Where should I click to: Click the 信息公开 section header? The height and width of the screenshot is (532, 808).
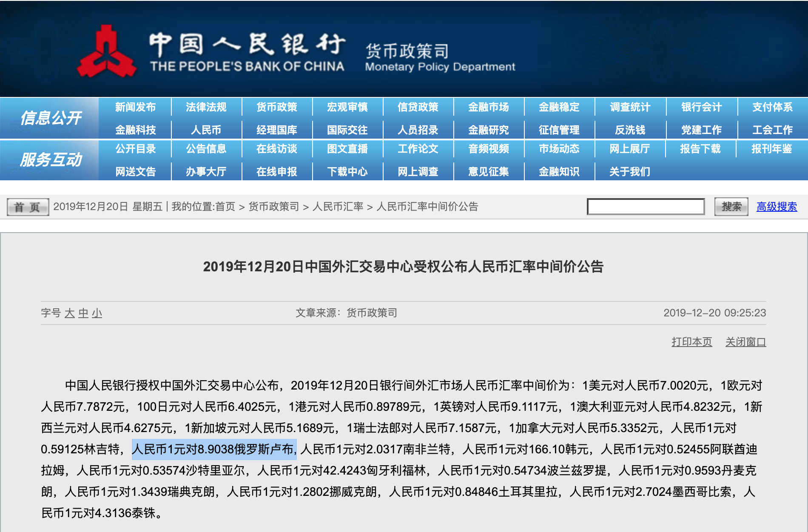point(51,118)
